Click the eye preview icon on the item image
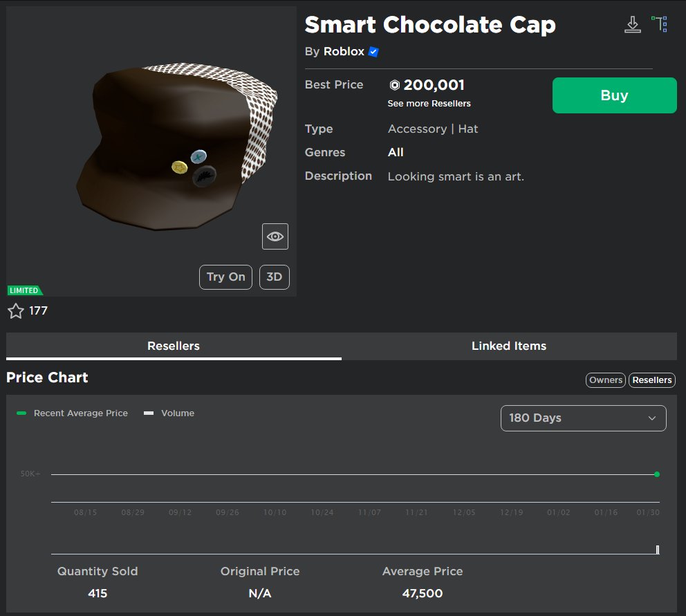Viewport: 686px width, 616px height. coord(275,236)
